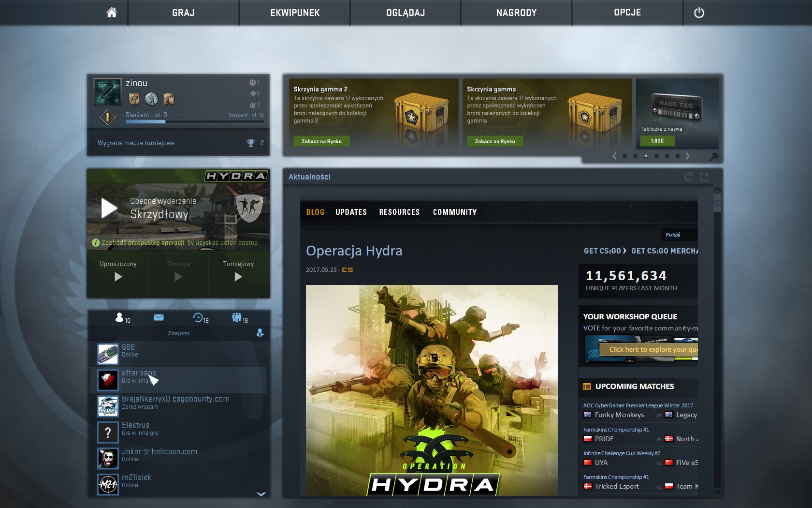This screenshot has width=812, height=508.
Task: Select friend 666 in the list
Action: coord(178,354)
